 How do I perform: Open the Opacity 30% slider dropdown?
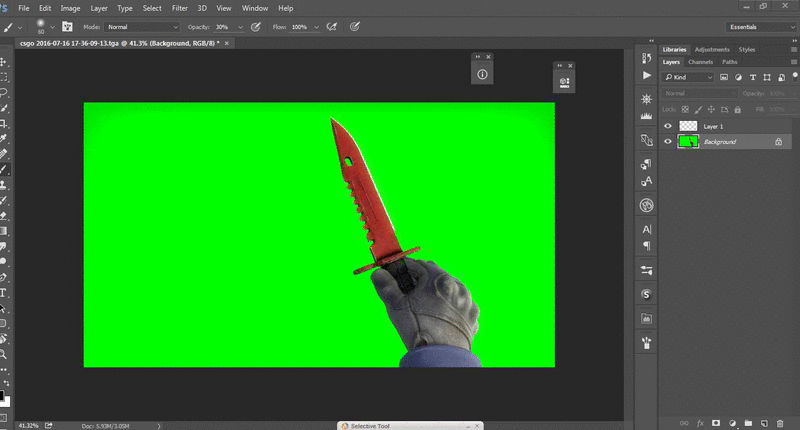coord(240,27)
